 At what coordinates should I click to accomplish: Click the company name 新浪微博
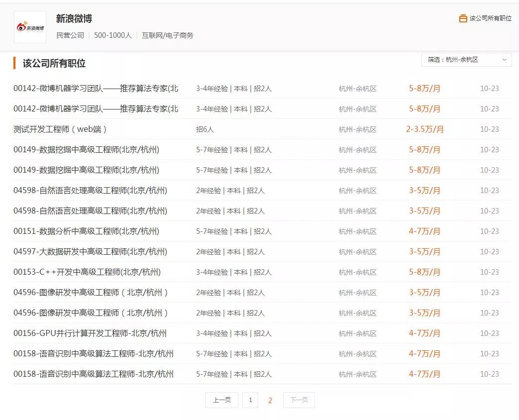(74, 18)
